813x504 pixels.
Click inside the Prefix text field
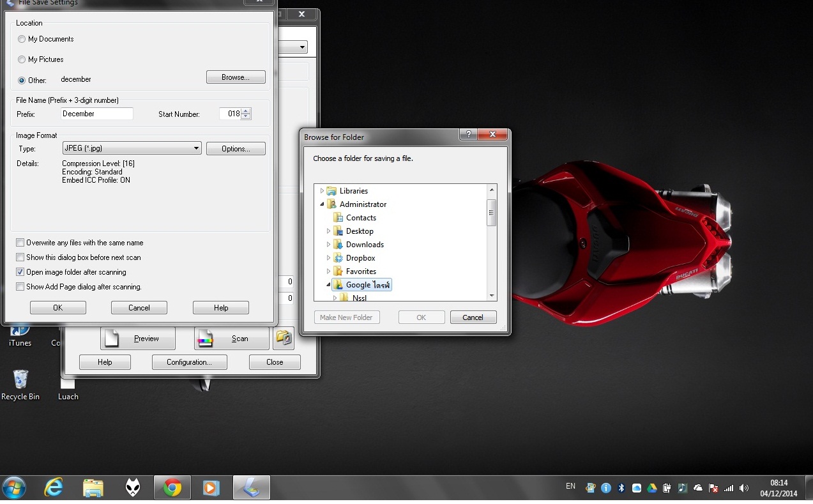pos(97,114)
